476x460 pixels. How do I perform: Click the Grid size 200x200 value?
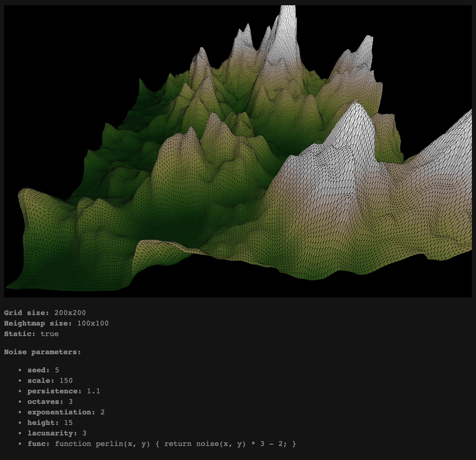click(70, 312)
